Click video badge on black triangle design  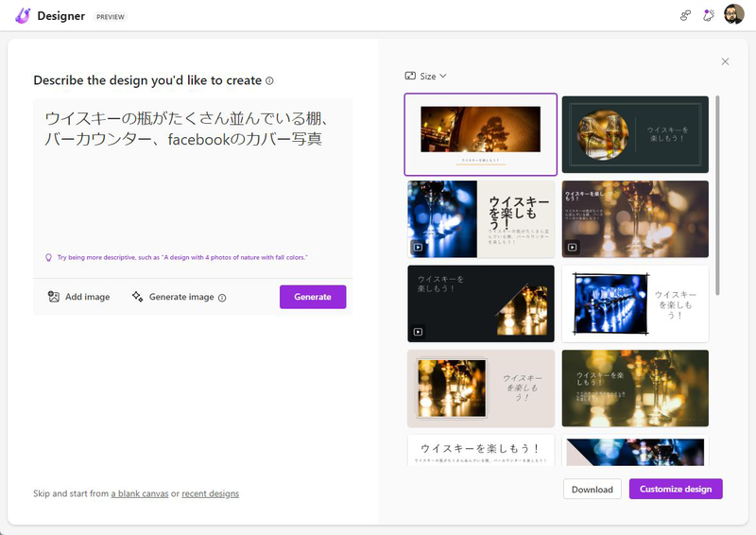tap(418, 332)
